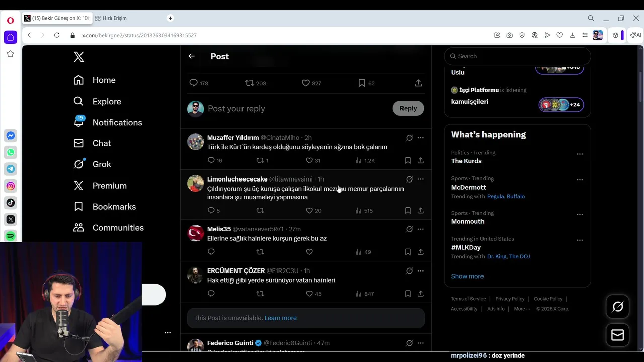Open The Kurds trending topic
The width and height of the screenshot is (644, 362).
pyautogui.click(x=466, y=161)
